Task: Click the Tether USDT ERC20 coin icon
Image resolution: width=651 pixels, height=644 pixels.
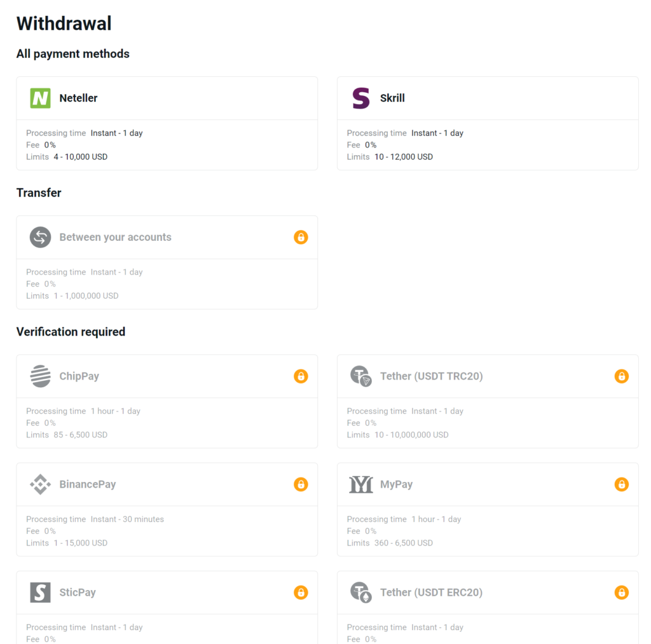Action: (361, 592)
